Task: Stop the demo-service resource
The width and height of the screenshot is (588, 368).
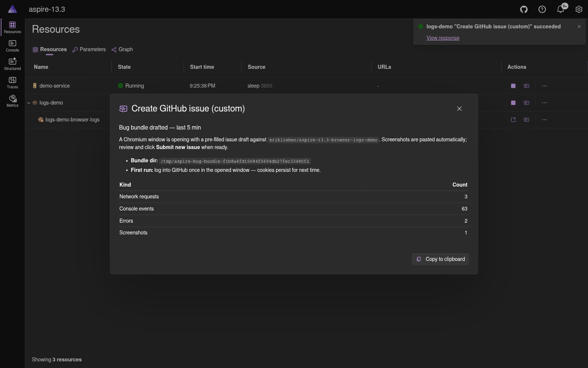Action: [x=513, y=86]
